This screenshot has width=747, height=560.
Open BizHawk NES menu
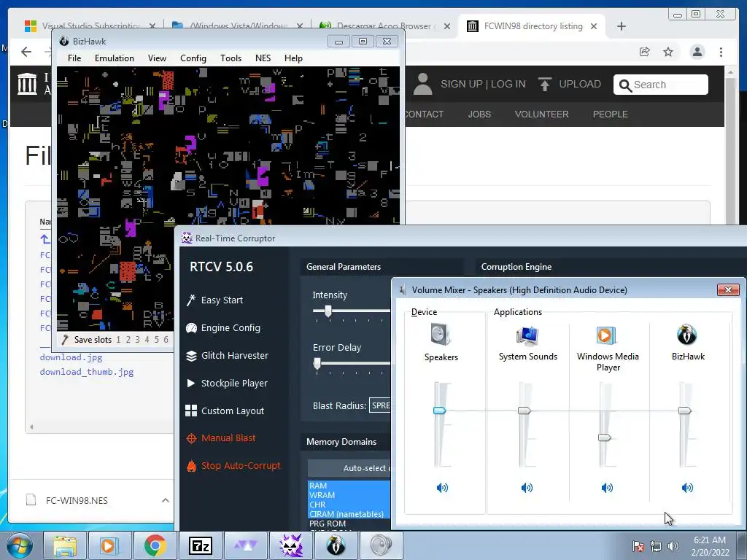(263, 58)
